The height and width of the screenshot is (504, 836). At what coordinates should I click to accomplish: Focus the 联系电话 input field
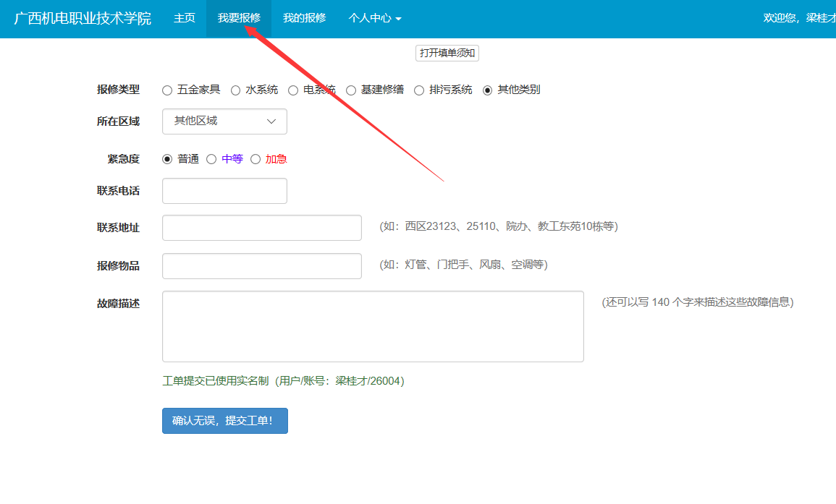[x=224, y=191]
